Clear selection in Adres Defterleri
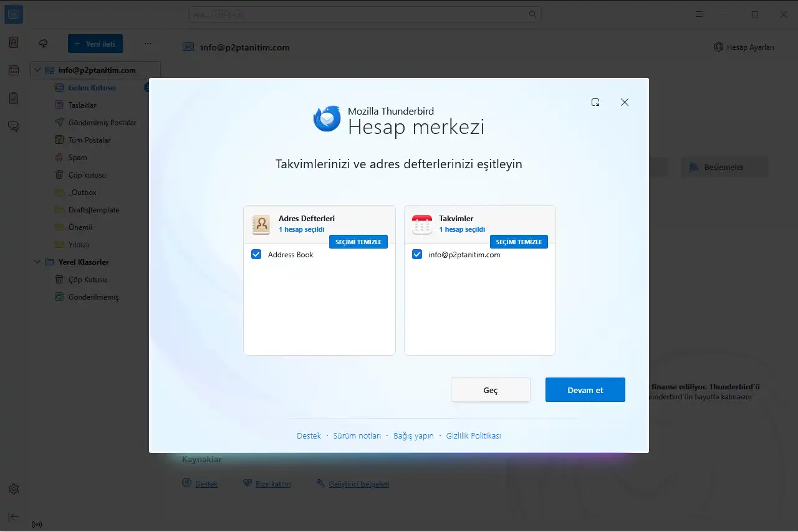The height and width of the screenshot is (532, 798). tap(358, 242)
